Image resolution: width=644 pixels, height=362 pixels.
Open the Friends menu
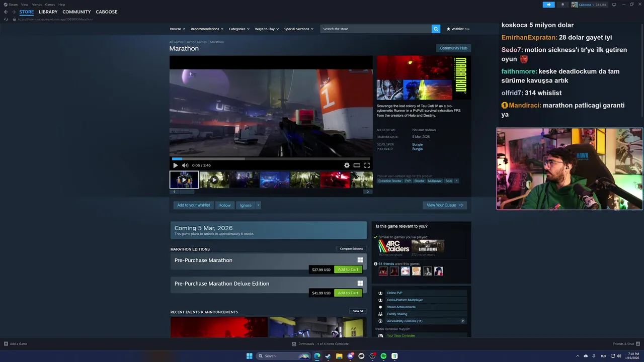point(37,5)
